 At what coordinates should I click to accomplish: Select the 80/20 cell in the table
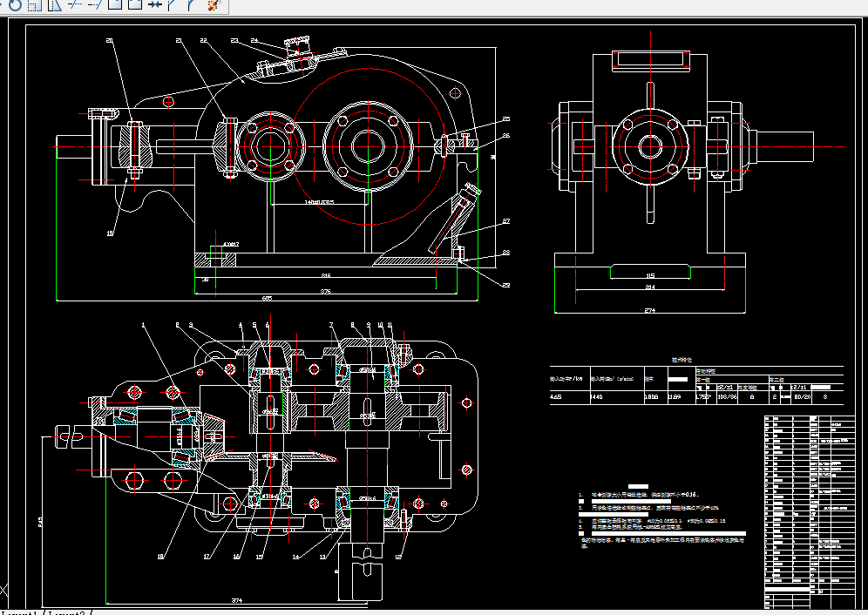802,397
